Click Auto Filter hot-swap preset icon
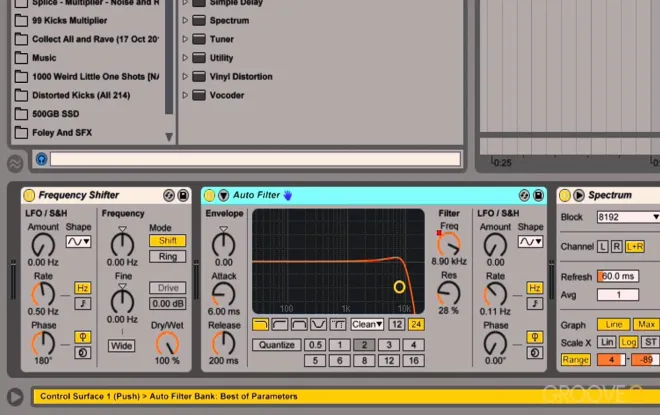This screenshot has width=660, height=415. 524,195
